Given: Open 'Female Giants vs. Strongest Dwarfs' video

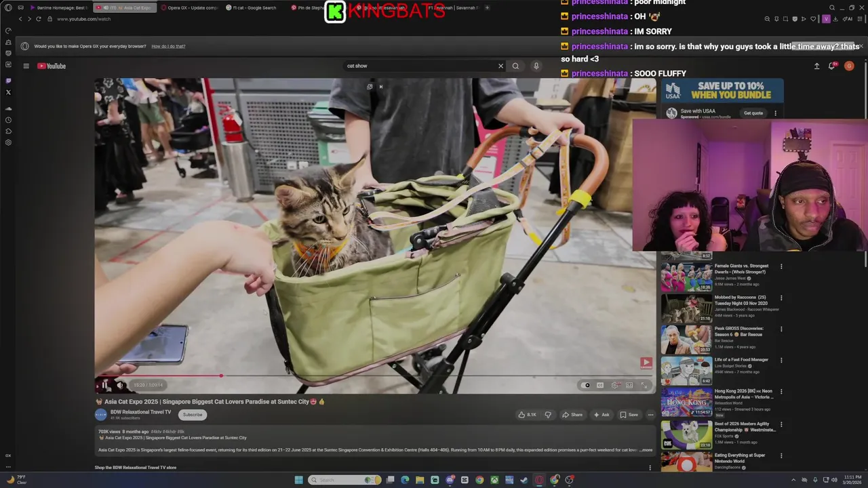Looking at the screenshot, I should pos(741,268).
